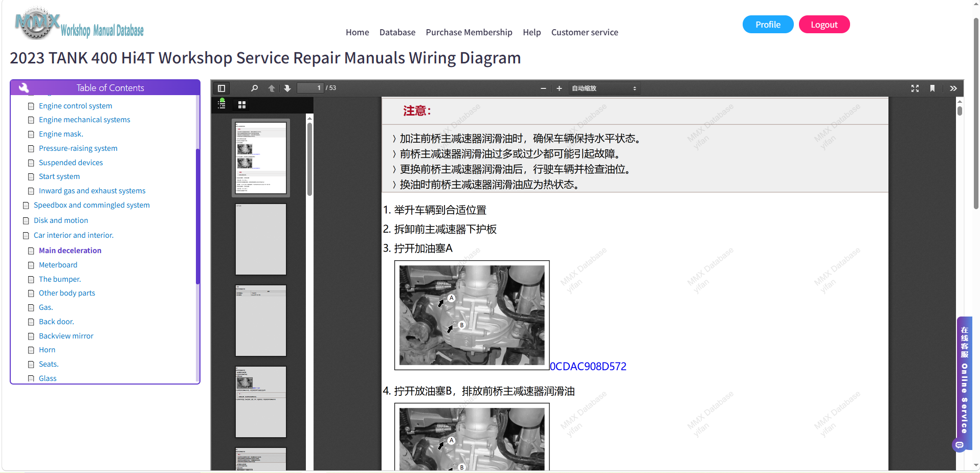Open The bumper. entry

point(60,279)
